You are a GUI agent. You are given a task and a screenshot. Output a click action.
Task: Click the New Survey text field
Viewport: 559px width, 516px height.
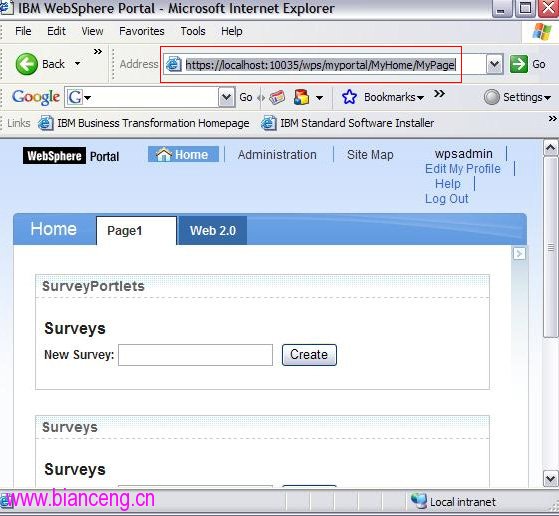point(195,355)
